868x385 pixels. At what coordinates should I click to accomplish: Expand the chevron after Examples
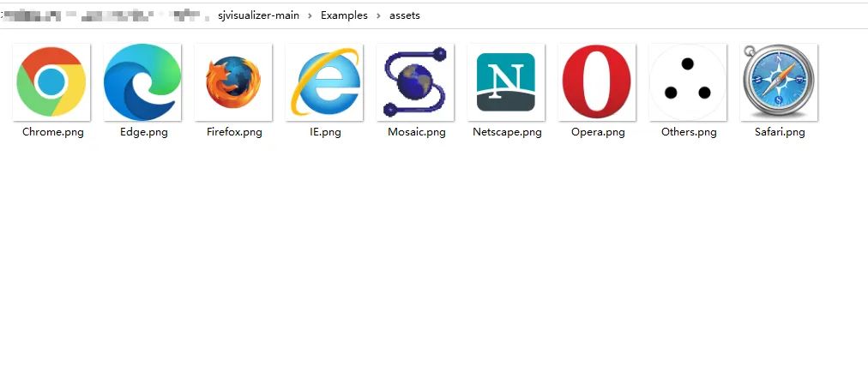point(378,15)
